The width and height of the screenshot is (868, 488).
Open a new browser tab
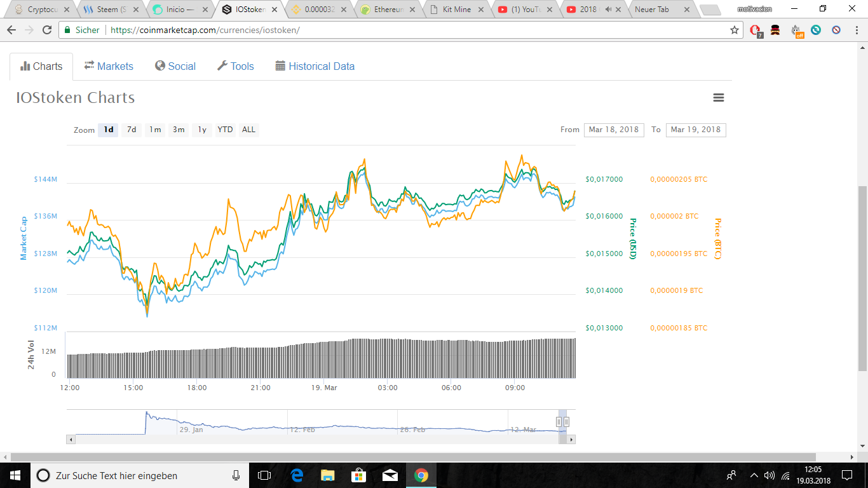tap(710, 10)
